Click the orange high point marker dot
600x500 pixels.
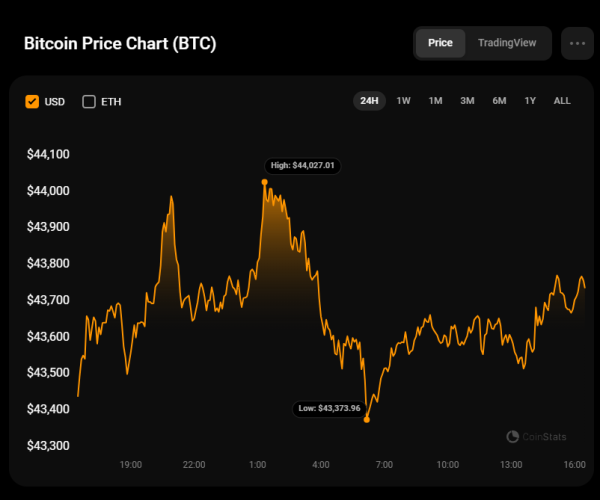click(264, 182)
